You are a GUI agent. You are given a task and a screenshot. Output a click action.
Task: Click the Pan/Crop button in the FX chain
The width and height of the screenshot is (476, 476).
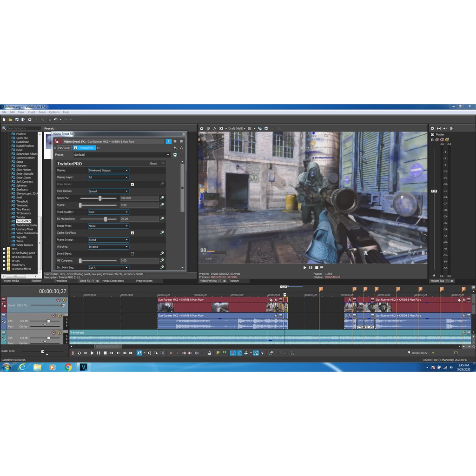tap(64, 148)
